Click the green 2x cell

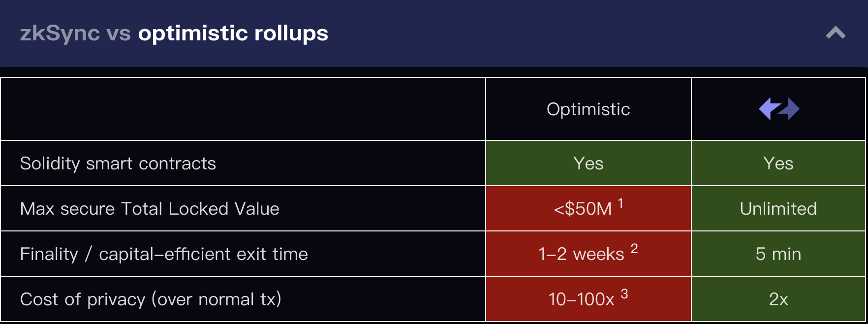coord(778,299)
